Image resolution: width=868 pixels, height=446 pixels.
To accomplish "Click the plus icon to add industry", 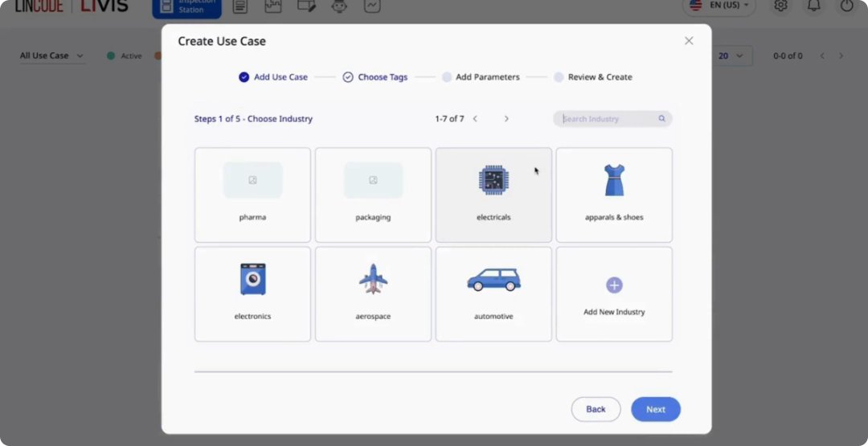I will coord(614,285).
